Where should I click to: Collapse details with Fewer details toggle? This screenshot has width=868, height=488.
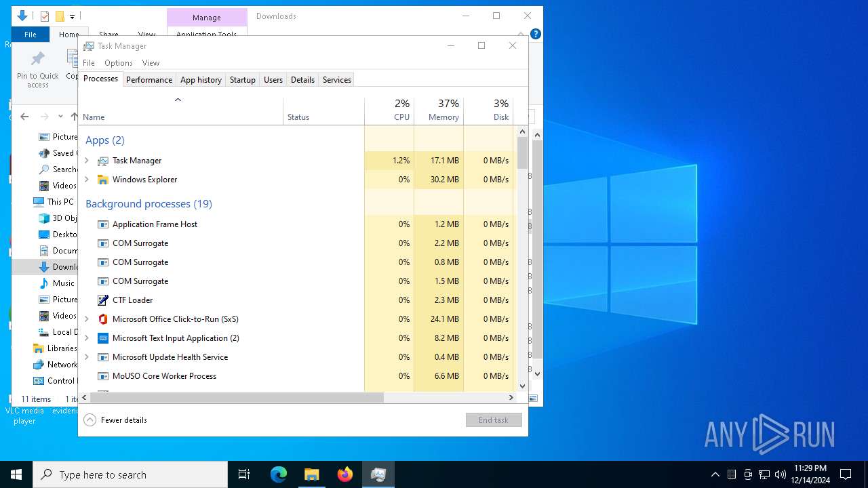[115, 420]
